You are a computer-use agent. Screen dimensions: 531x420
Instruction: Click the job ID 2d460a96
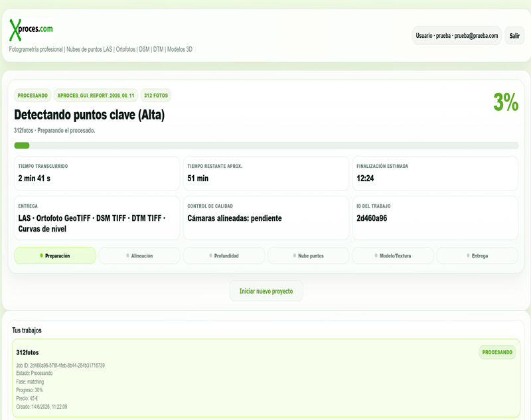(372, 218)
